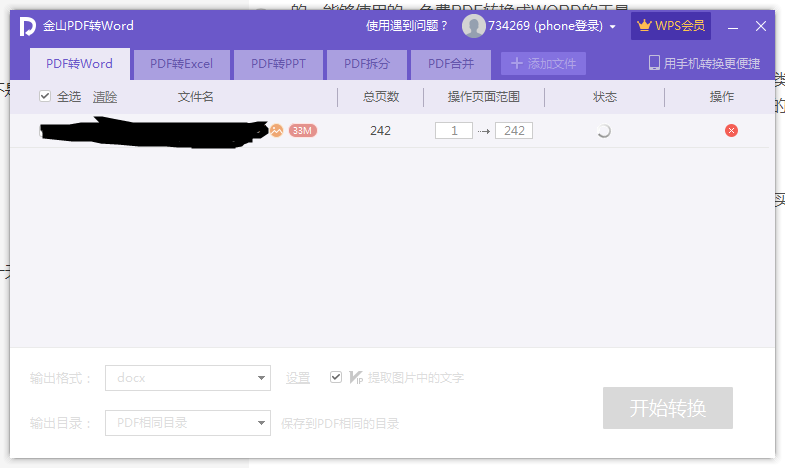This screenshot has width=785, height=468.
Task: Click the loading spinner in 状态 column
Action: (604, 131)
